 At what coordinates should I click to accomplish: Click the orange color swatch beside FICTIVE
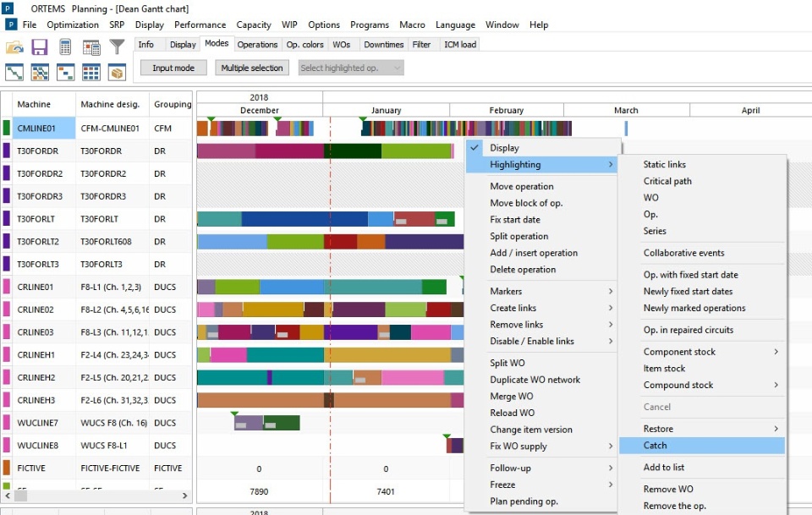pyautogui.click(x=6, y=468)
